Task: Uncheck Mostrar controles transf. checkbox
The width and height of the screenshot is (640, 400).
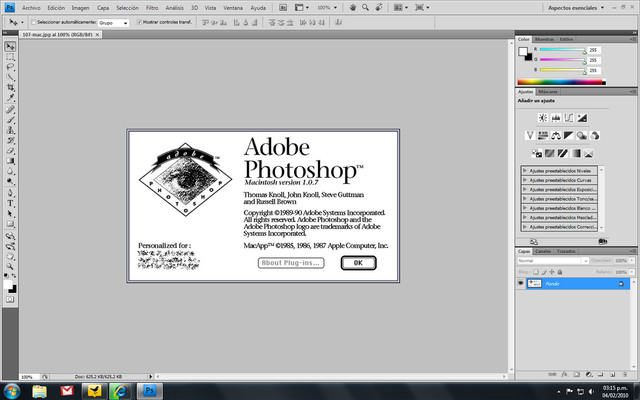Action: coord(139,22)
